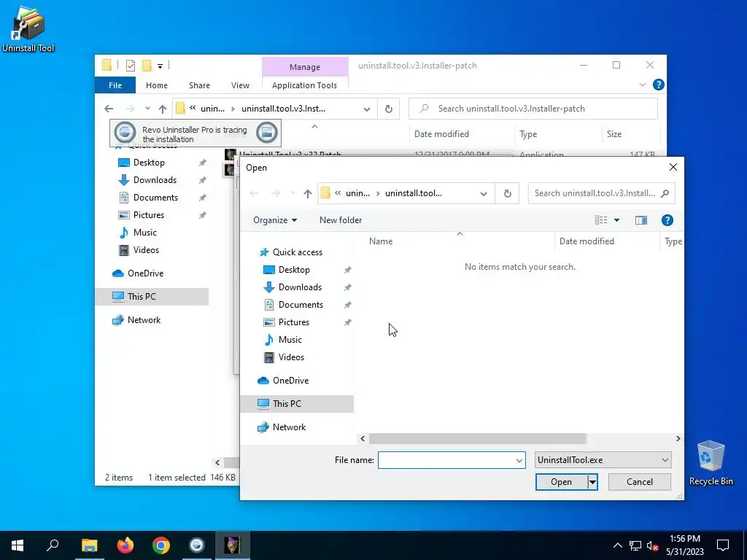
Task: Open Explorer help question-mark icon
Action: [659, 85]
